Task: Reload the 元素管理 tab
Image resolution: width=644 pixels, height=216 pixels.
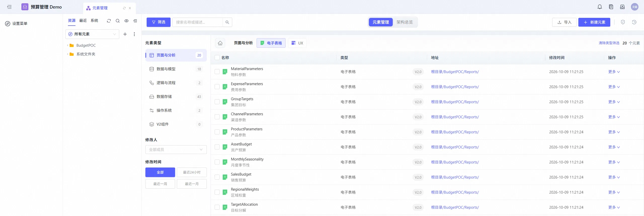Action: (124, 8)
